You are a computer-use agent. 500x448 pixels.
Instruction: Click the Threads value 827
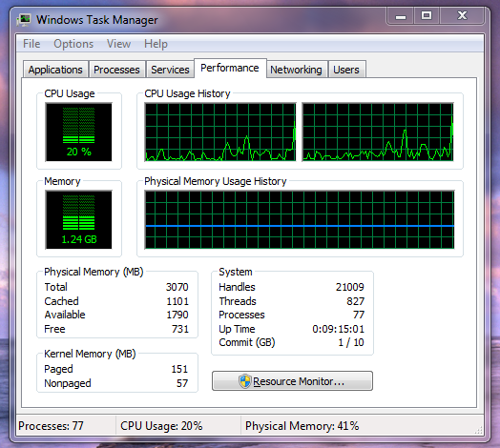pyautogui.click(x=355, y=301)
